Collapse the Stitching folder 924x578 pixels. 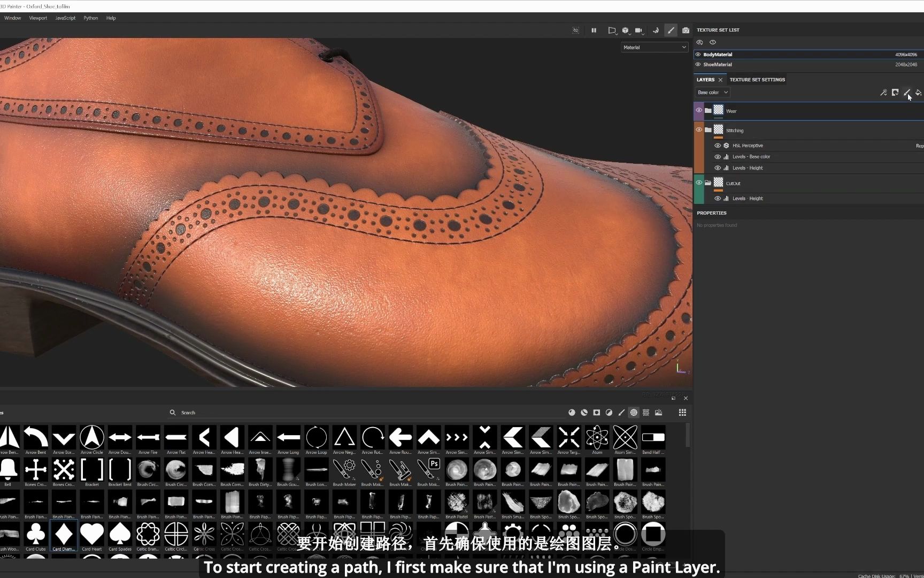pos(708,130)
